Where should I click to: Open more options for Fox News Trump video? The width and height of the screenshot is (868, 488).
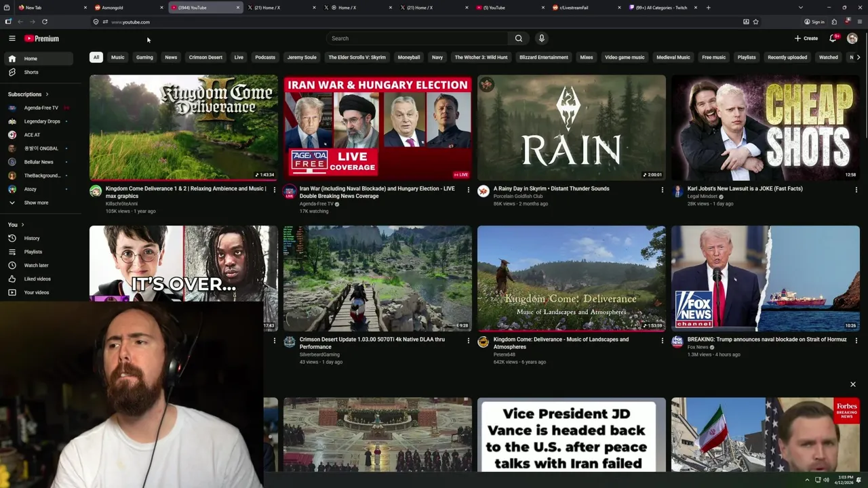856,341
